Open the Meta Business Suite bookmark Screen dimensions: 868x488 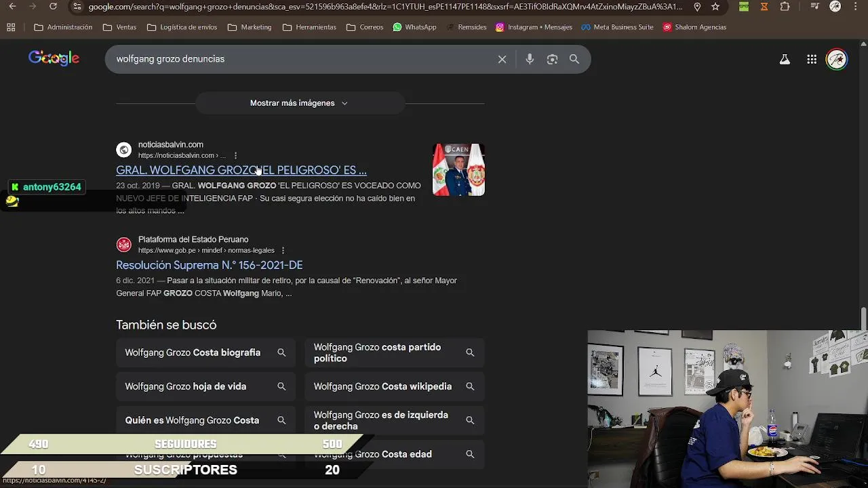(x=617, y=27)
